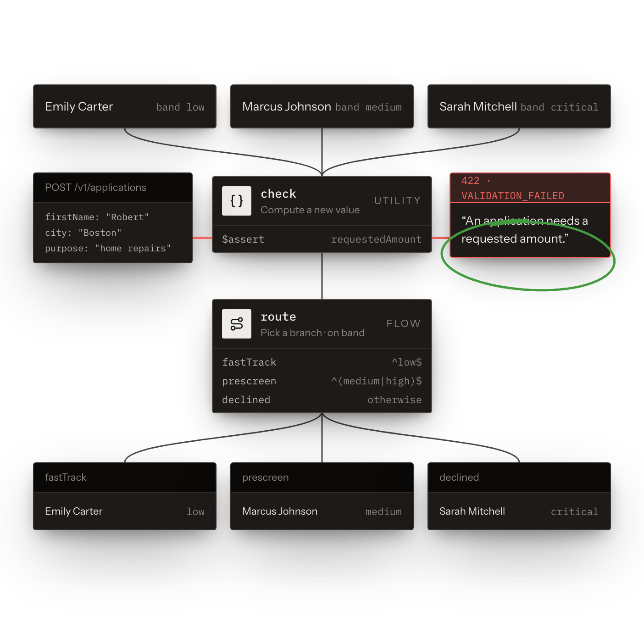Click the $assert row label
644x644 pixels.
pyautogui.click(x=243, y=239)
